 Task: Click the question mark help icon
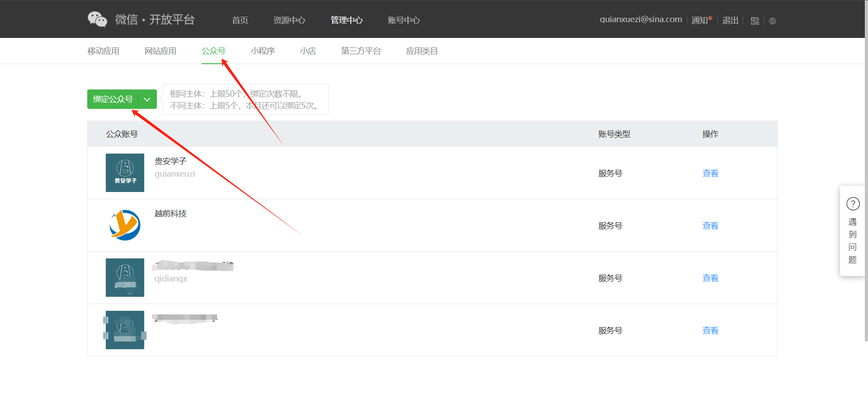853,204
